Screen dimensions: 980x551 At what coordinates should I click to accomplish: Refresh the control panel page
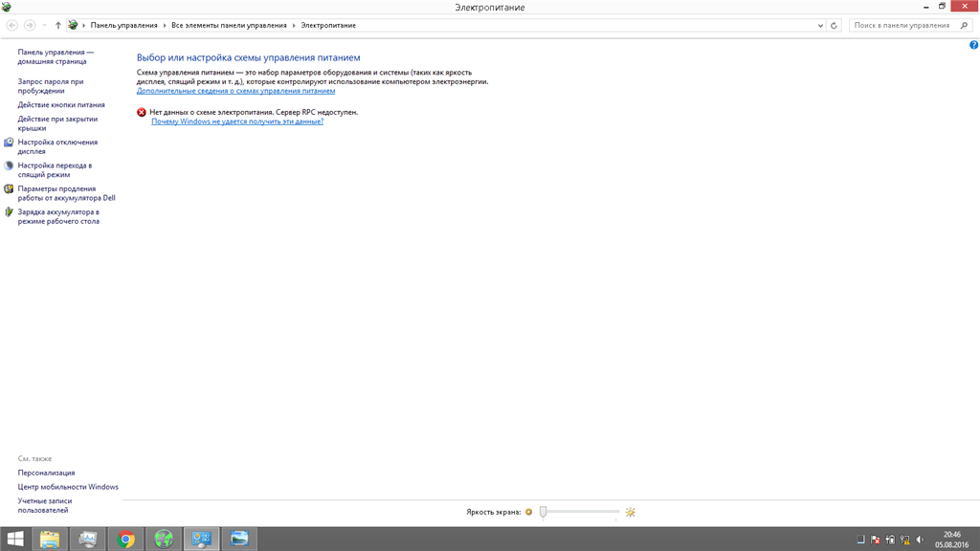click(834, 26)
